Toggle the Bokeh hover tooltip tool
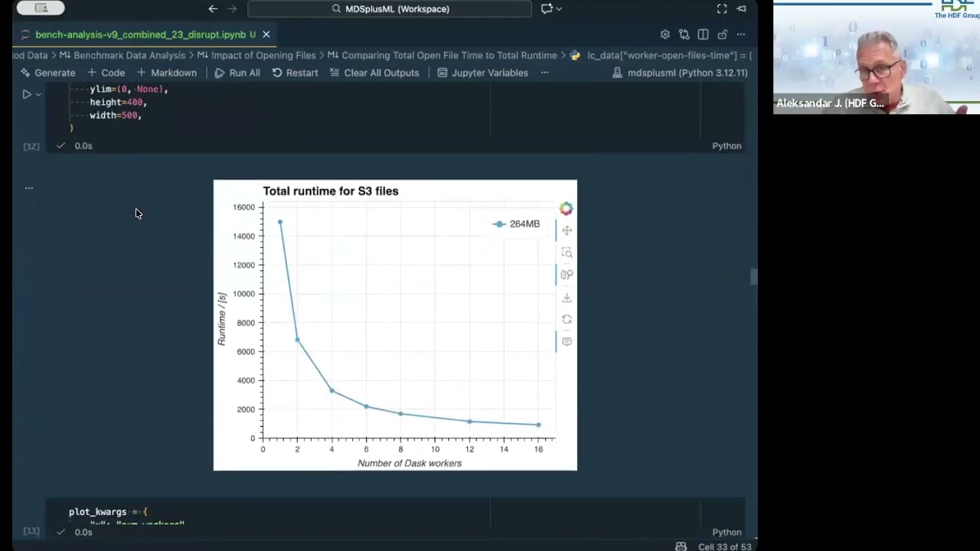This screenshot has width=980, height=551. [567, 341]
